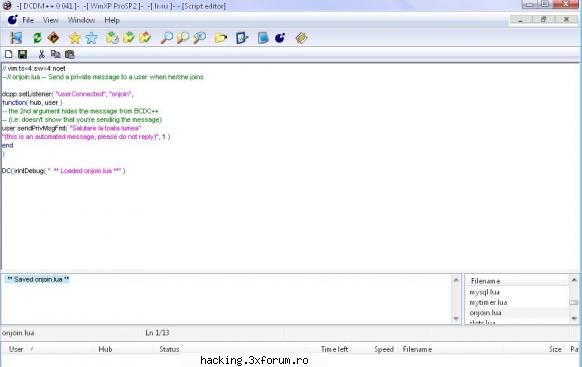Click the Open File List folder icon
This screenshot has width=582, height=367.
[x=220, y=38]
